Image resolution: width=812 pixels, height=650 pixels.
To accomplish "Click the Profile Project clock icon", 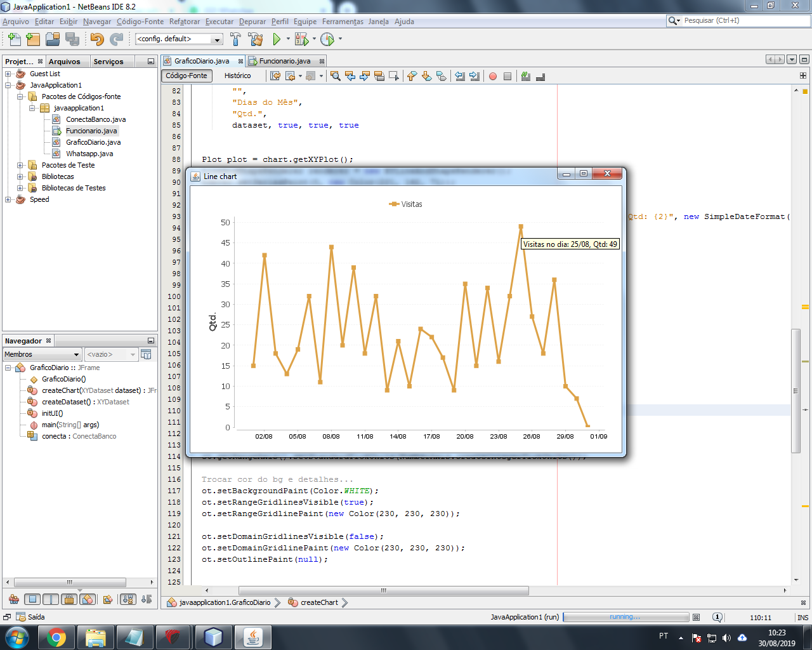I will coord(327,39).
